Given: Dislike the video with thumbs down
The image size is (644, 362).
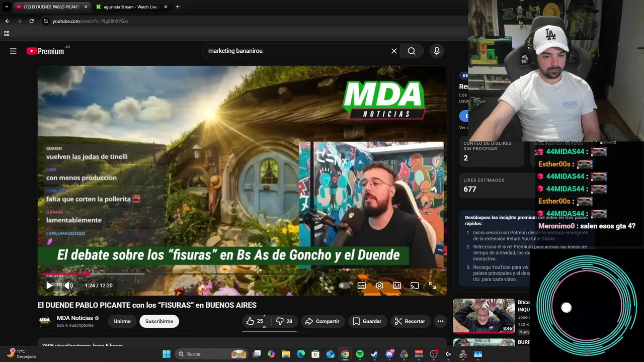Looking at the screenshot, I should coord(284,321).
